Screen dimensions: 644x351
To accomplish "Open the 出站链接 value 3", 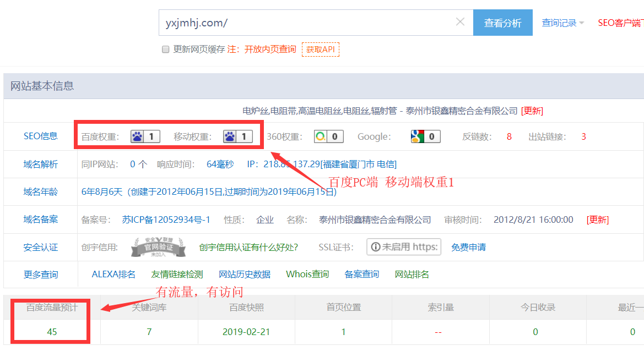I will point(583,136).
